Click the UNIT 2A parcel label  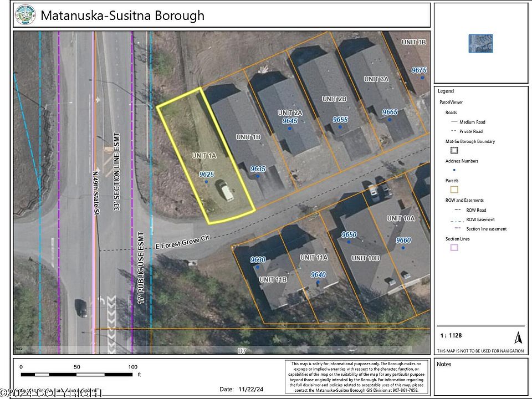click(290, 112)
